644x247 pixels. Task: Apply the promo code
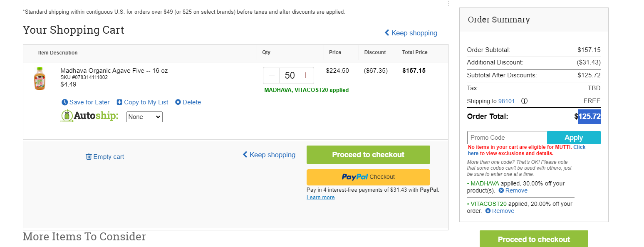point(574,138)
